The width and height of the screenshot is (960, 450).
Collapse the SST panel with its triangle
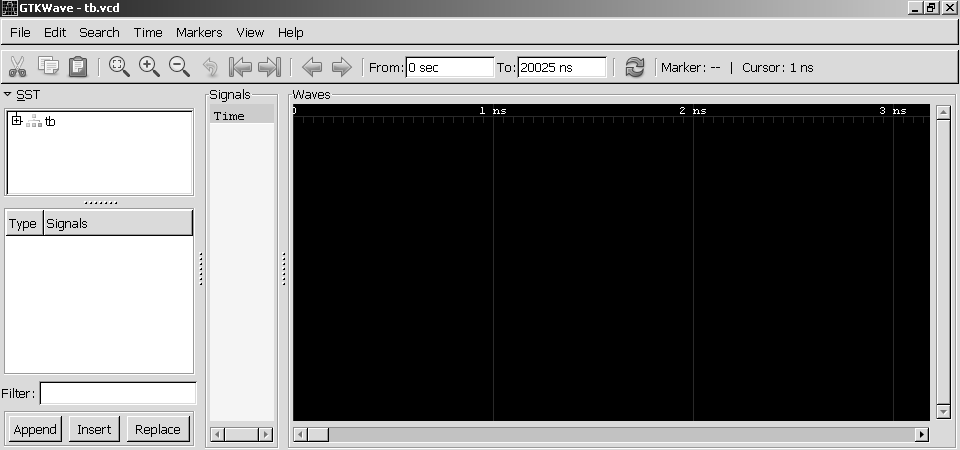(x=8, y=95)
